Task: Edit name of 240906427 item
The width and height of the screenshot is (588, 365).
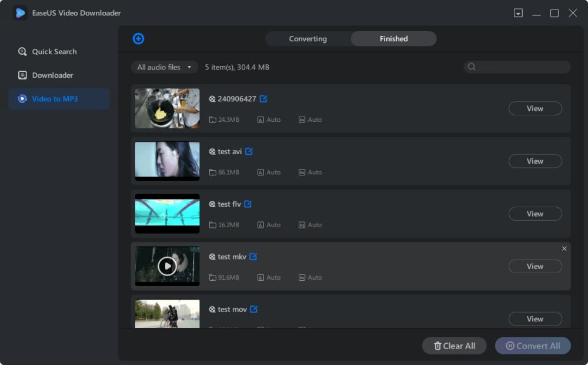Action: [263, 99]
